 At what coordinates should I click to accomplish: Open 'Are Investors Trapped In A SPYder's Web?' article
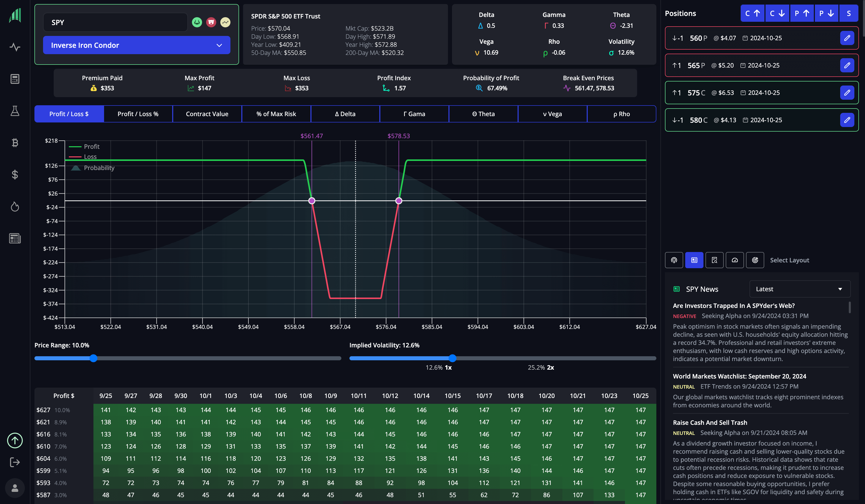734,305
